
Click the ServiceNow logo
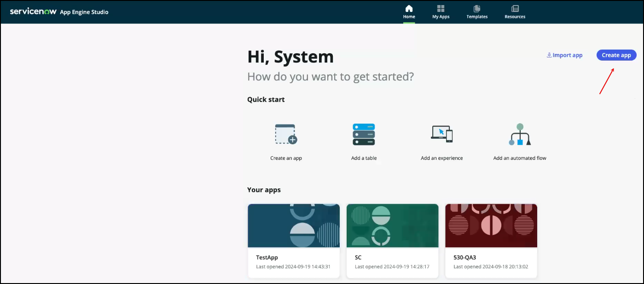point(33,11)
